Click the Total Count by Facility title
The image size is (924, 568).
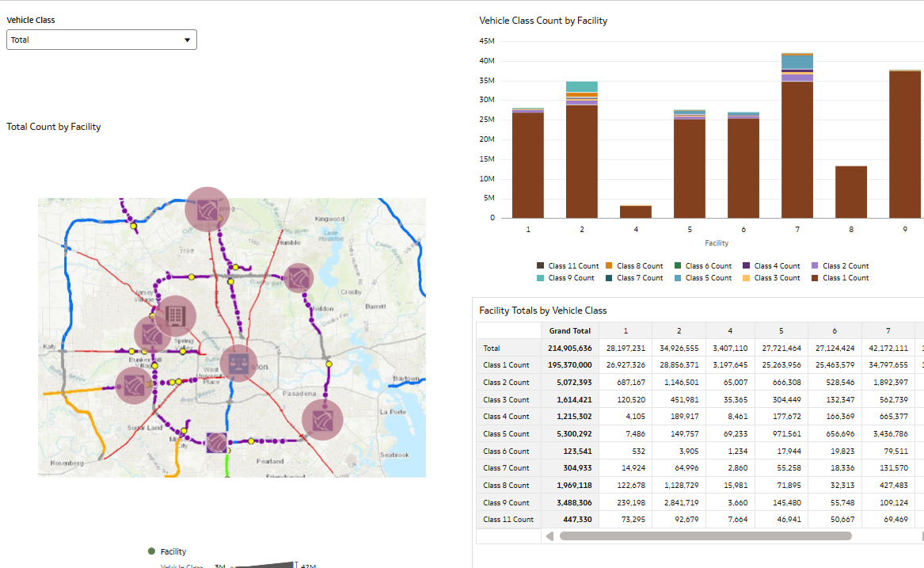coord(54,127)
